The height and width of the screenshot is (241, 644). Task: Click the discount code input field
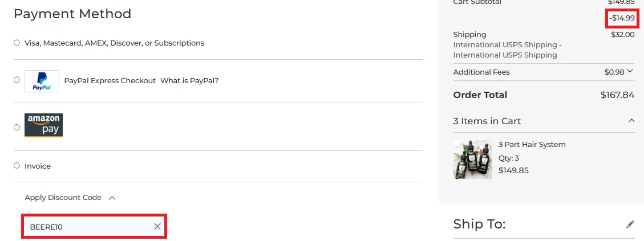pos(95,226)
